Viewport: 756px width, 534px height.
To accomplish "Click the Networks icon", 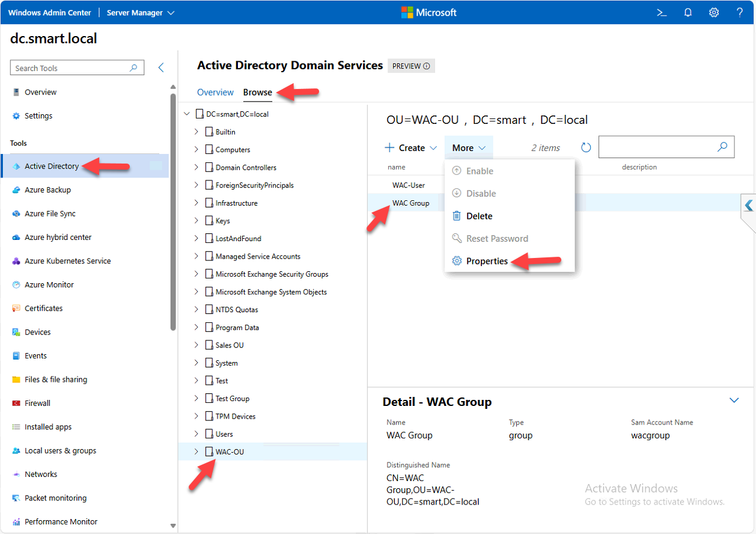I will pos(16,474).
